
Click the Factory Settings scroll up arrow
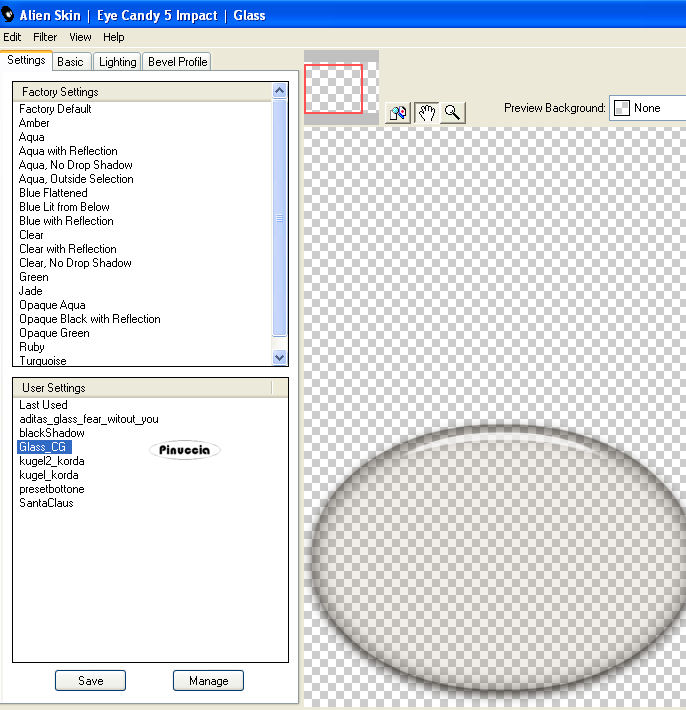point(279,91)
